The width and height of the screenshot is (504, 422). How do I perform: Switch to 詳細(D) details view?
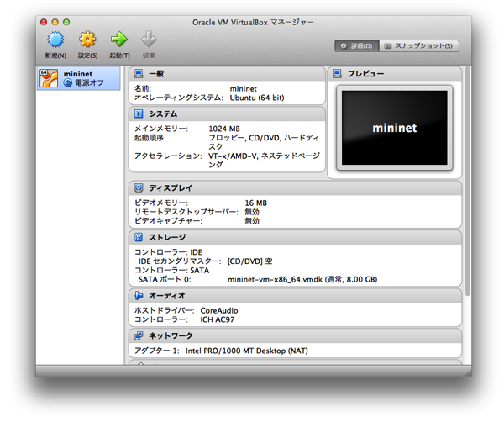[356, 45]
